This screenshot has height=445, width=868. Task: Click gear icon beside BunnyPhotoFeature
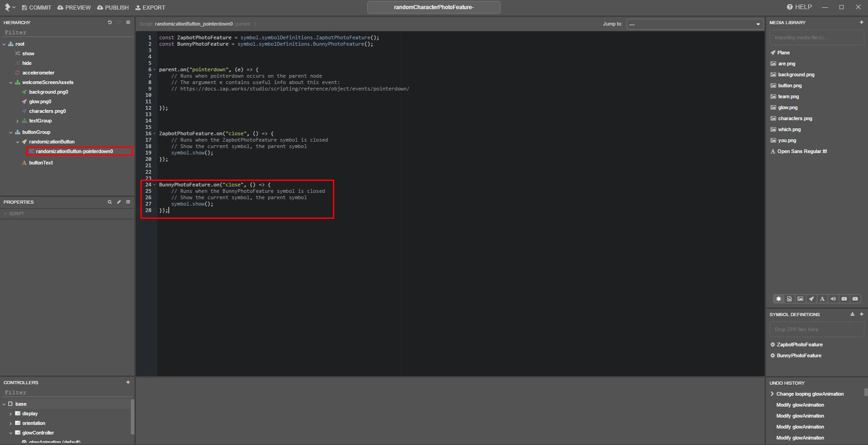(773, 355)
